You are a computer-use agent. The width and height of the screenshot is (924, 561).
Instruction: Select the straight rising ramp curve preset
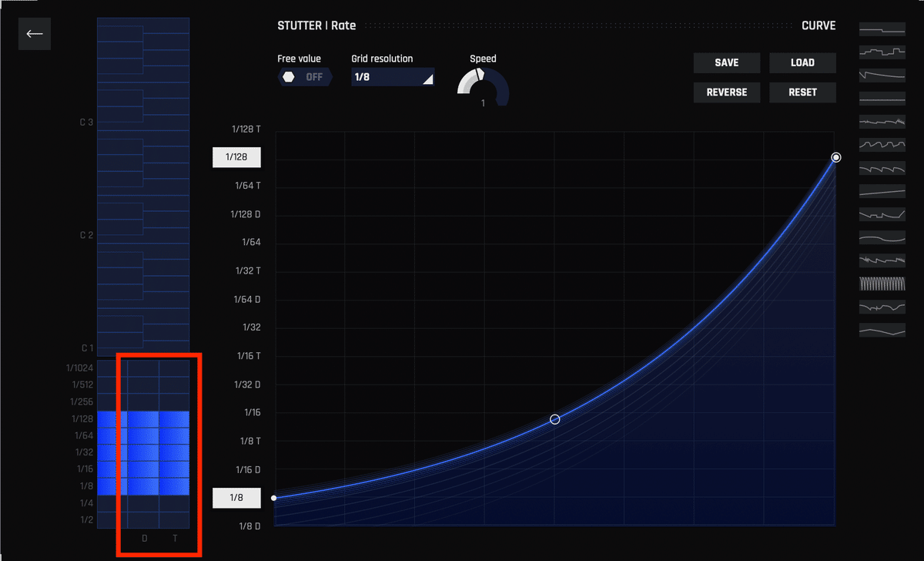coord(882,191)
